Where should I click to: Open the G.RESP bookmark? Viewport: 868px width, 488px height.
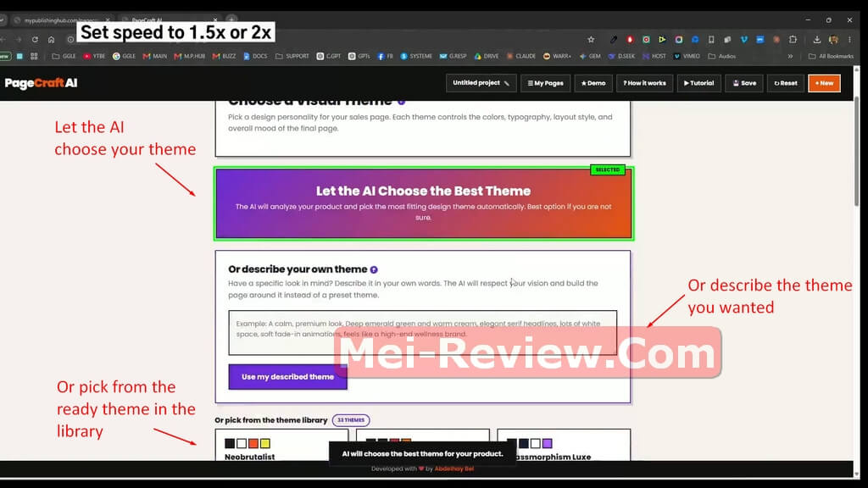pos(453,56)
